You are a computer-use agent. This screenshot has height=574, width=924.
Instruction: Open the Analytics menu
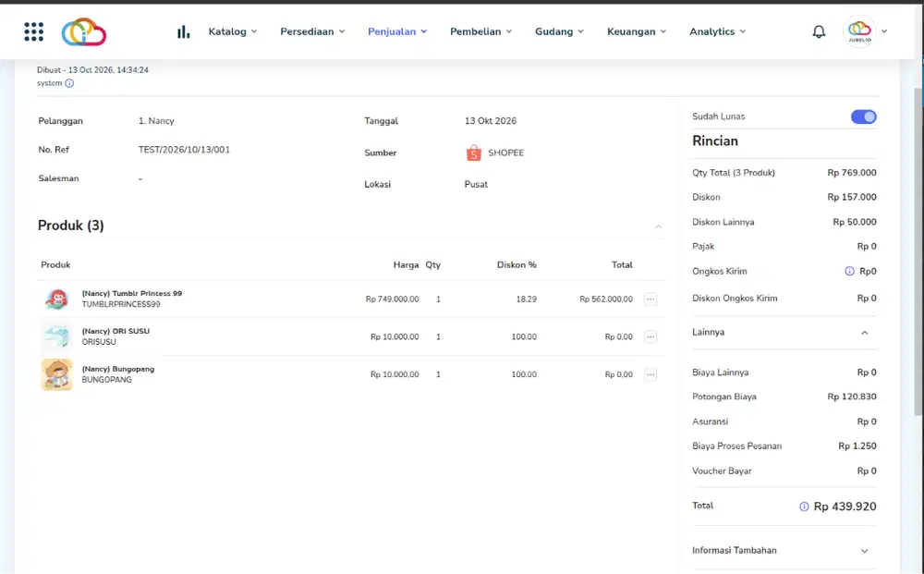tap(717, 31)
